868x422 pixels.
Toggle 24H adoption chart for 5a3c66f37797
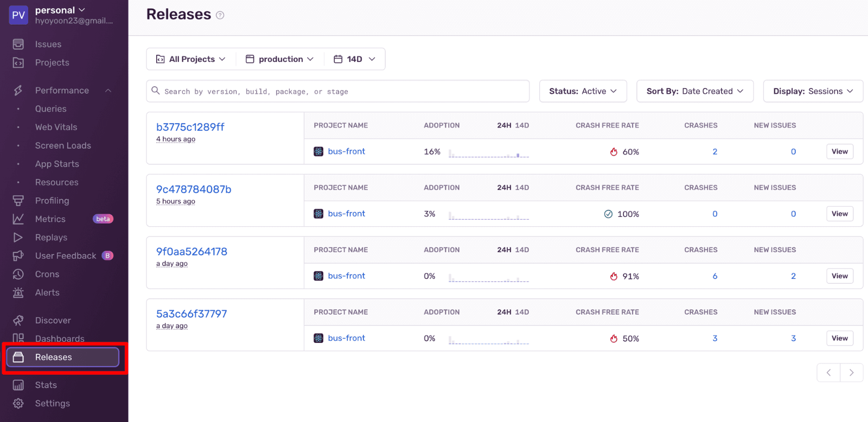504,312
